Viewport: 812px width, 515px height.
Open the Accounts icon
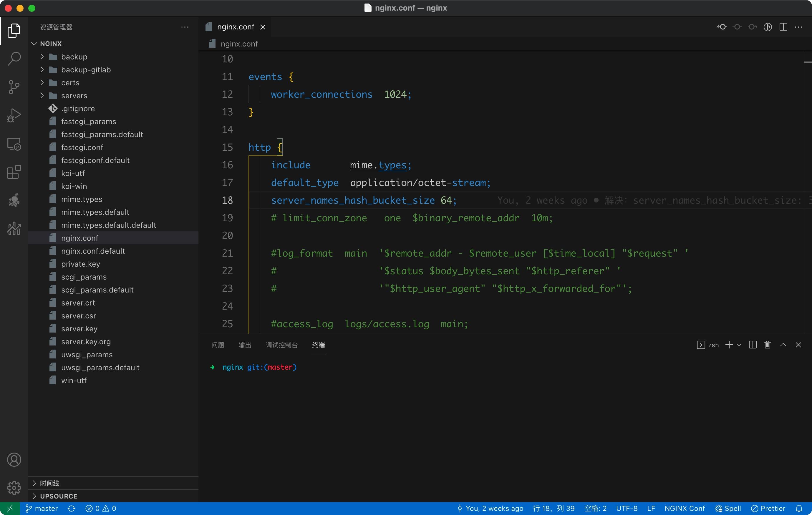tap(14, 460)
